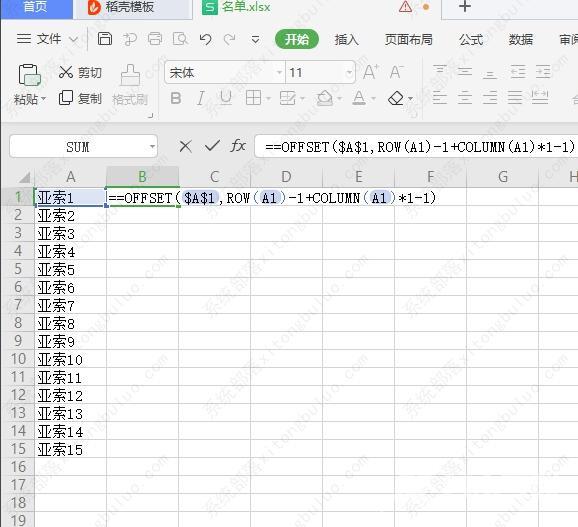Open the font name 宋体 dropdown
The image size is (578, 527).
[279, 72]
